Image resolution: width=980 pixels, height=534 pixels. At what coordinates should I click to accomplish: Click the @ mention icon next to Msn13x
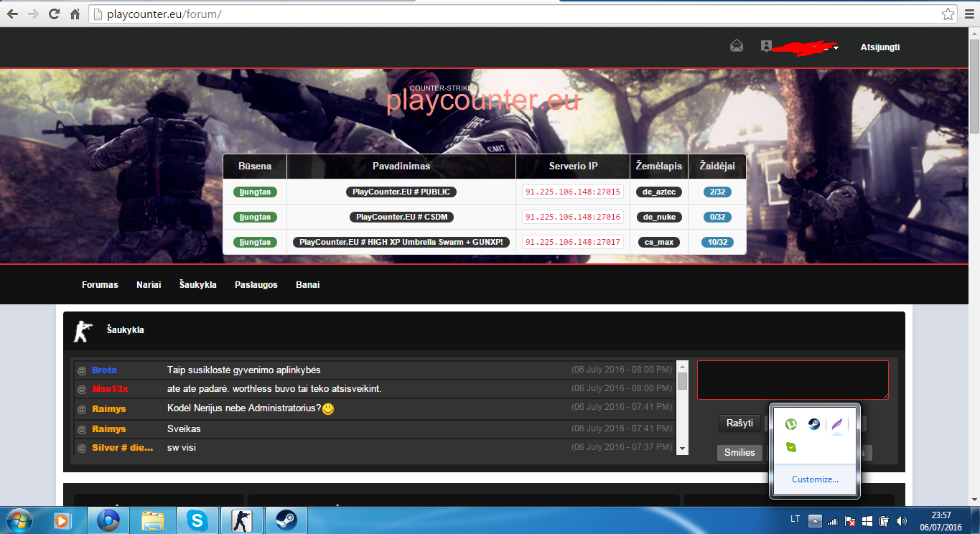(x=82, y=389)
